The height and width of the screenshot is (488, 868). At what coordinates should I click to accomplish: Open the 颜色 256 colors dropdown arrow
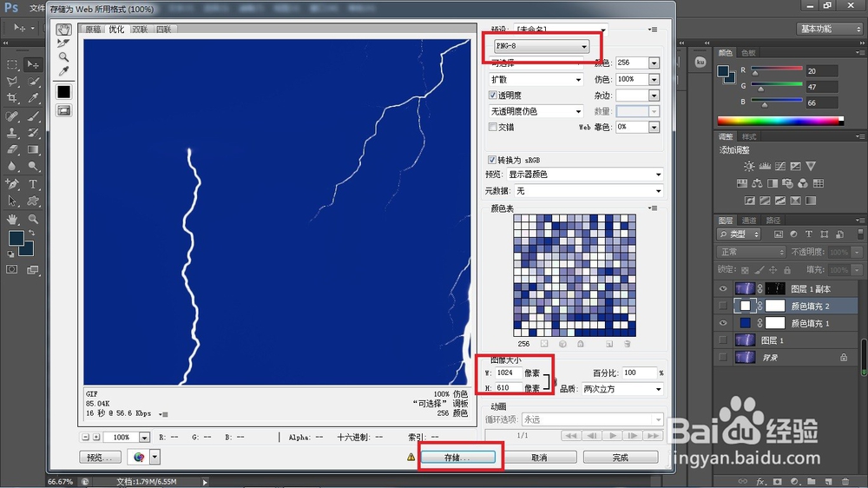click(x=654, y=63)
